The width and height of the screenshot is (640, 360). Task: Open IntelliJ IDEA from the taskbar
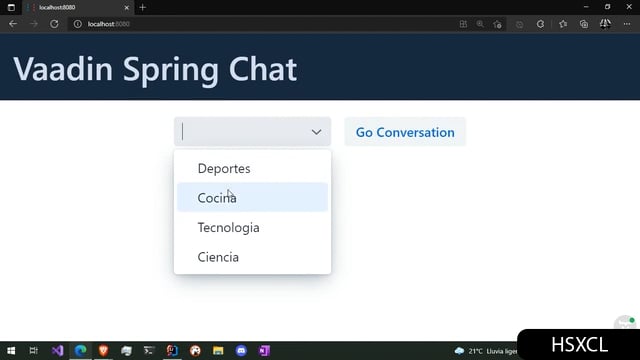[x=172, y=351]
